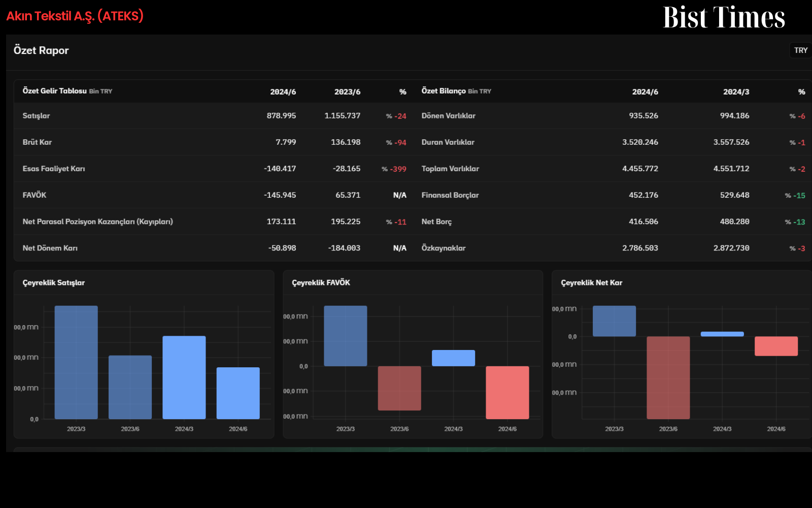Screen dimensions: 812x508
Task: Click the 2024/6 red bar in Çeyreklik FAVÖK
Action: (x=507, y=393)
